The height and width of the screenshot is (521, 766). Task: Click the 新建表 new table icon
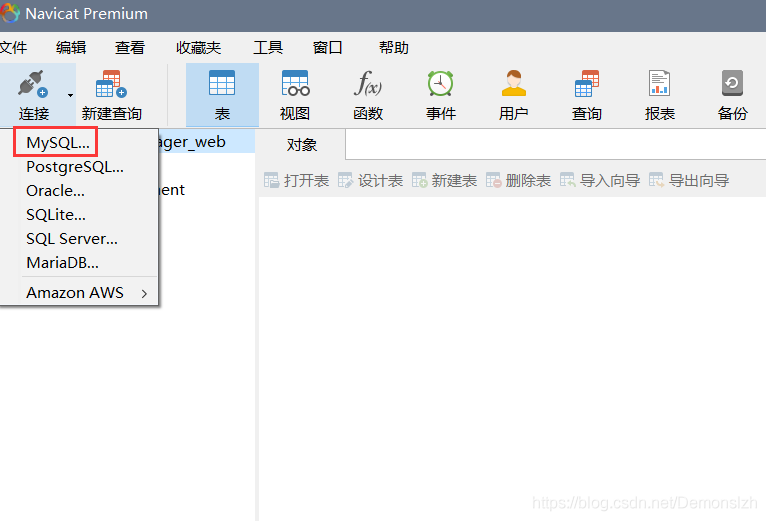point(419,180)
